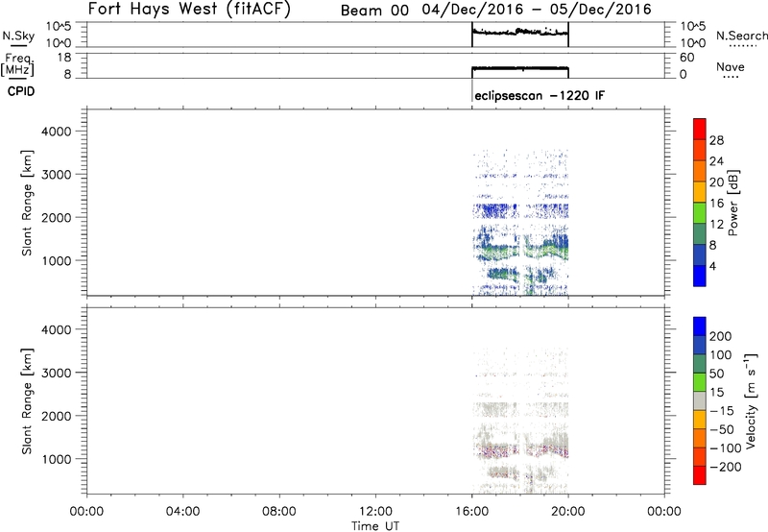Click the 'CPID' label

(x=21, y=91)
